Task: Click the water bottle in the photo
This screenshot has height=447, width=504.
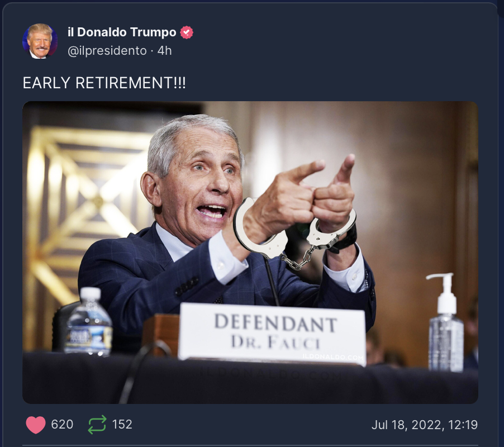Action: [x=88, y=322]
